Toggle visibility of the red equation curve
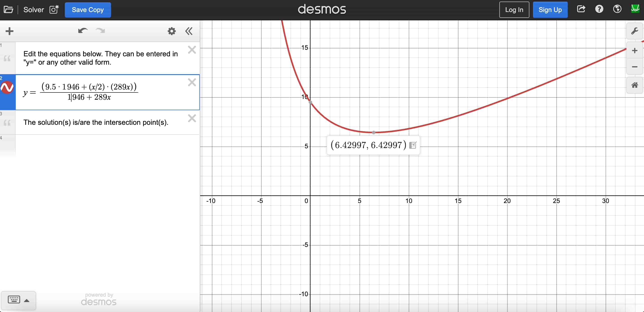 [7, 87]
